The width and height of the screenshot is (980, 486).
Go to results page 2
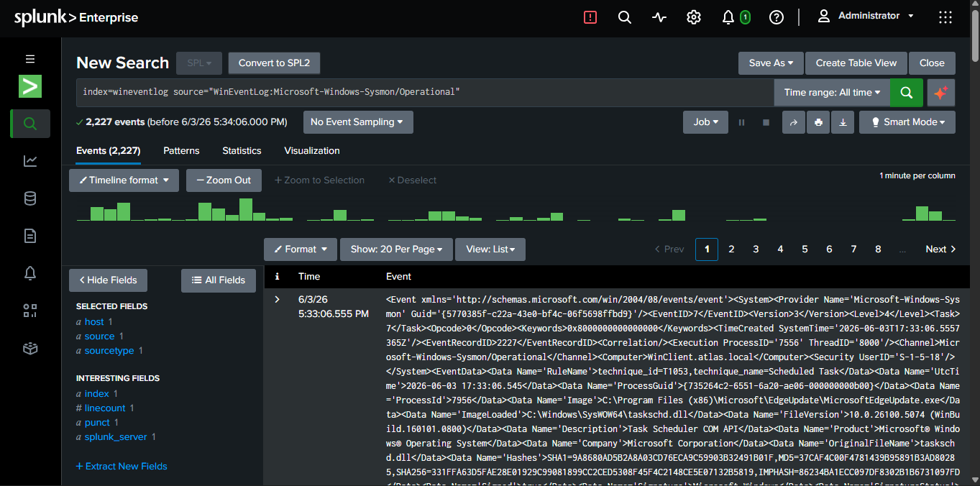(x=731, y=249)
